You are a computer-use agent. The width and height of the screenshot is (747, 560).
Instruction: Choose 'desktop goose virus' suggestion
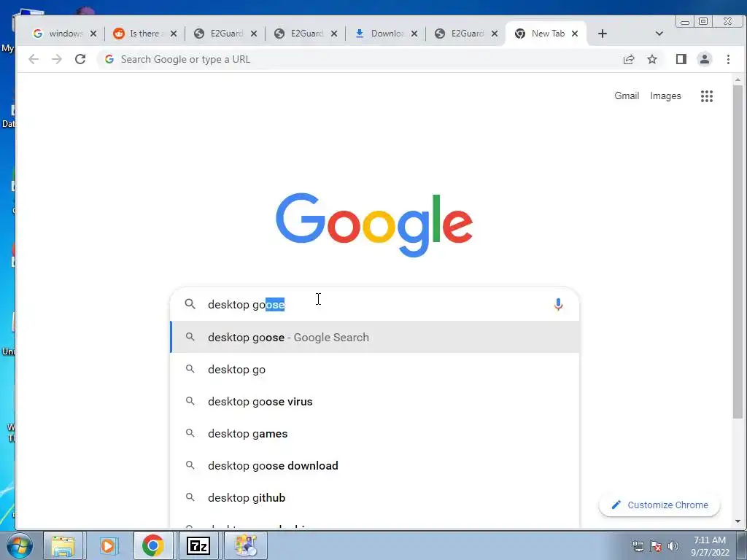pyautogui.click(x=375, y=402)
